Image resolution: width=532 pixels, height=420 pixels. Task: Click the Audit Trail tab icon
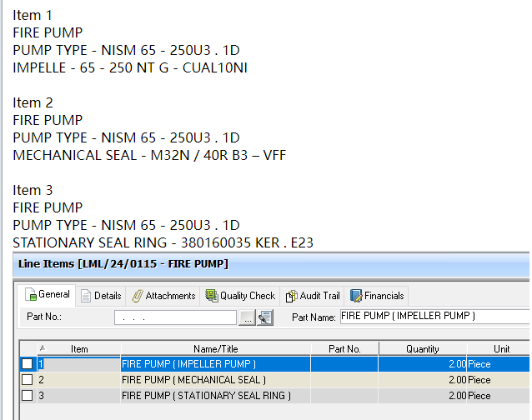(292, 296)
